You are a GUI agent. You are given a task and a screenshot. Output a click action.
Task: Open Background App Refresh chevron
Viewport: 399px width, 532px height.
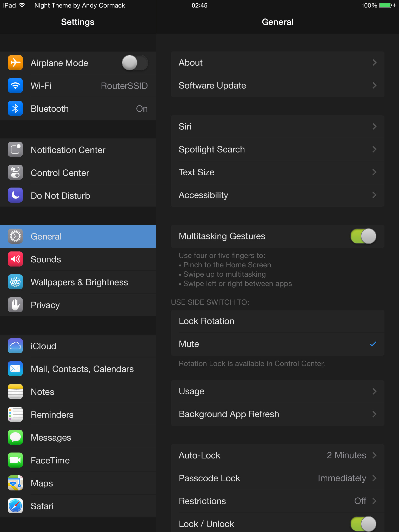[x=374, y=414]
